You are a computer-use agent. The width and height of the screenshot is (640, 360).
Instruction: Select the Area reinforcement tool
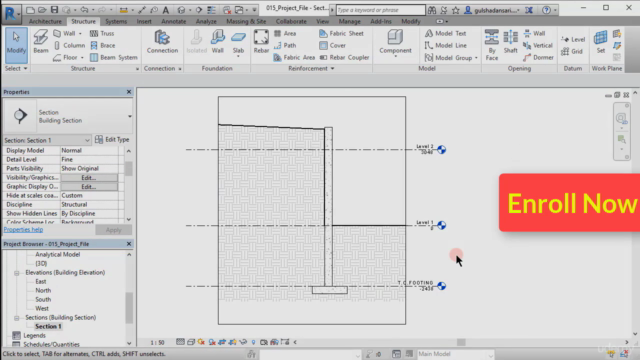point(285,33)
